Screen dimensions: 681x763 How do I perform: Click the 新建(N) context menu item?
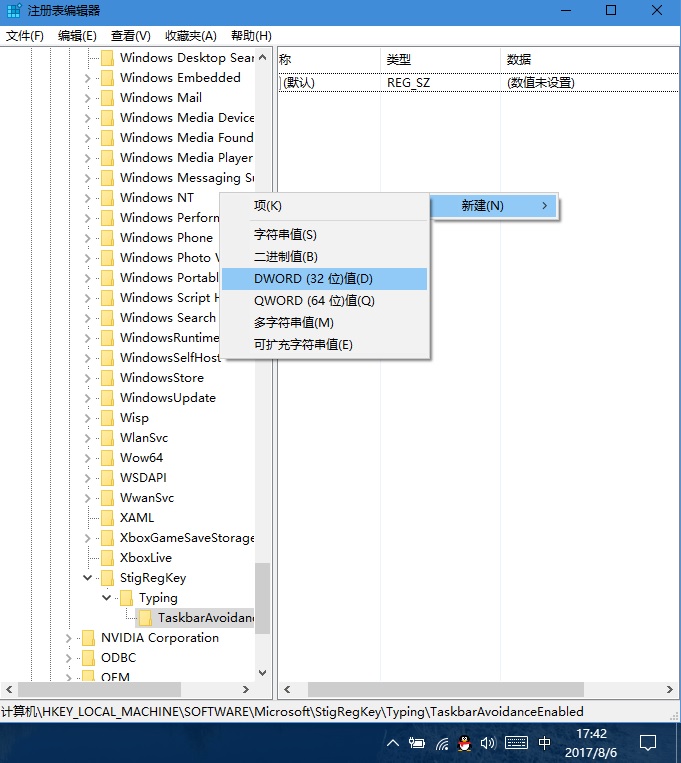[x=495, y=206]
